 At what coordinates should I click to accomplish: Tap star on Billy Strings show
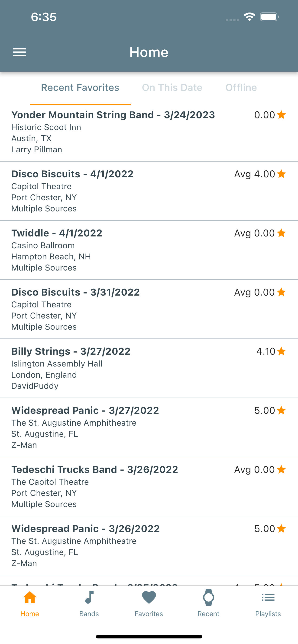click(282, 351)
